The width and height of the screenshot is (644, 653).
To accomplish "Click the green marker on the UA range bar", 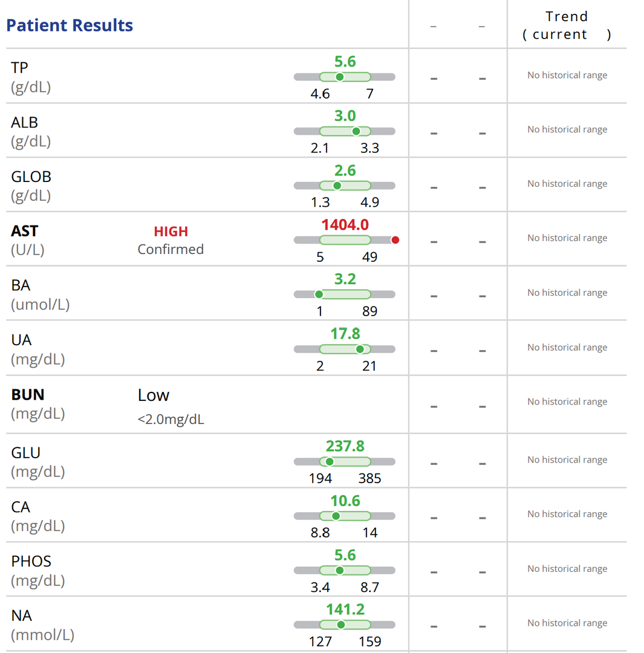I will coord(360,349).
